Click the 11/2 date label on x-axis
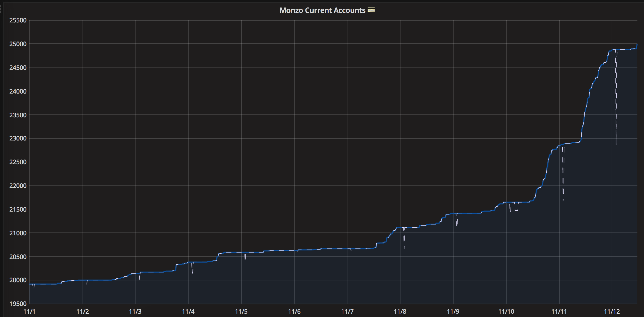 (x=83, y=312)
